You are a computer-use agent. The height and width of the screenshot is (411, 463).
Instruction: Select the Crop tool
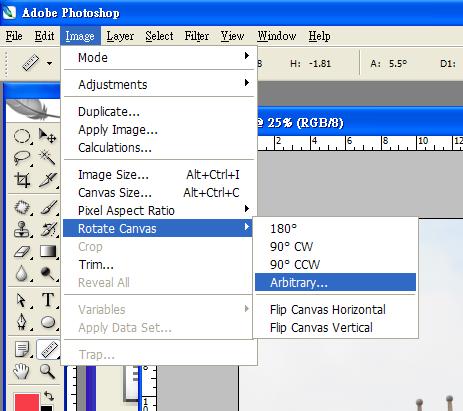22,180
